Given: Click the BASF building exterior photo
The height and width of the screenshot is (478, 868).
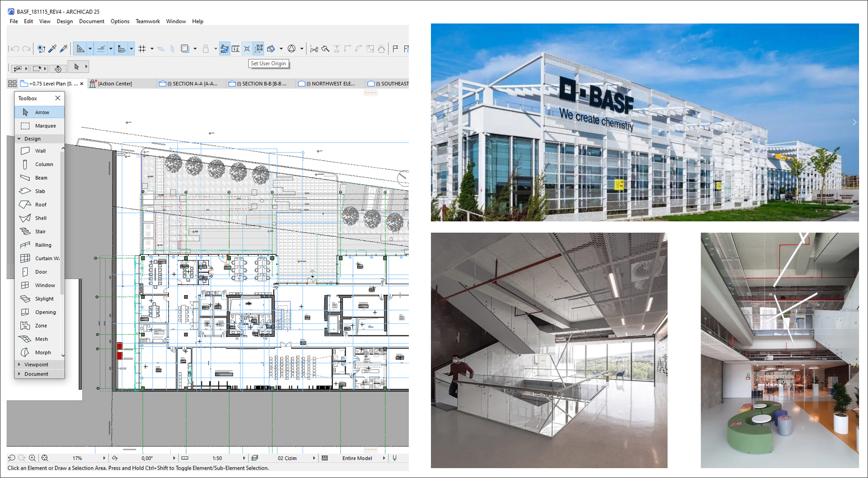Looking at the screenshot, I should click(645, 122).
